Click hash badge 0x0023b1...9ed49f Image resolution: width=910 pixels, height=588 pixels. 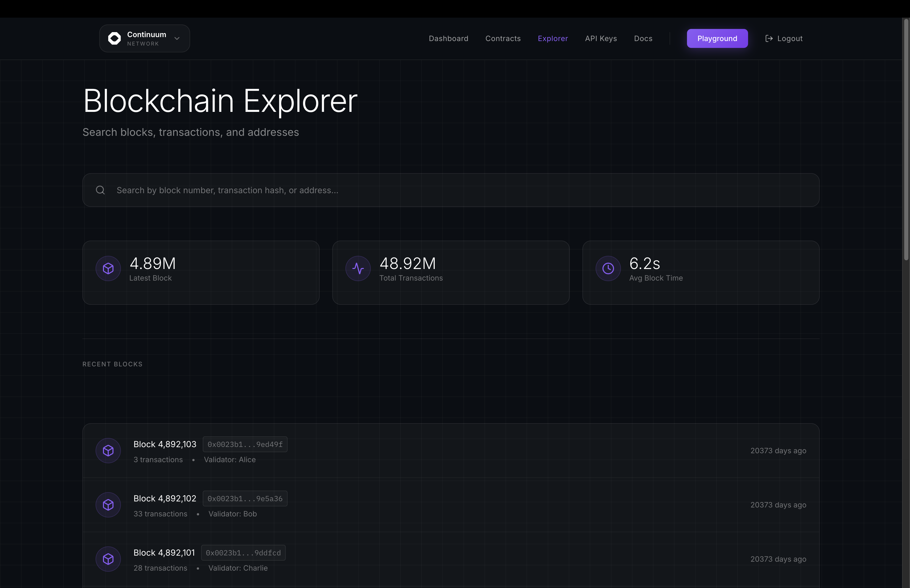245,445
